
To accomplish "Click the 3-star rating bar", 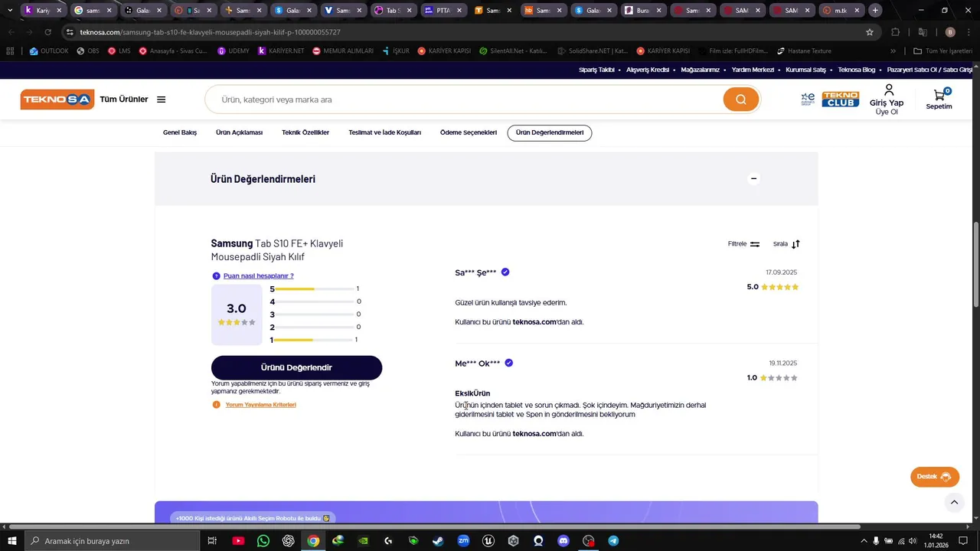I will (x=314, y=315).
